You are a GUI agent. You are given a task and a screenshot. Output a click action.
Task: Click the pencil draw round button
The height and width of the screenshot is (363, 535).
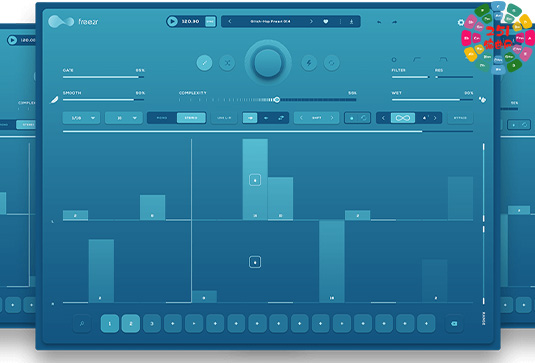click(x=204, y=63)
